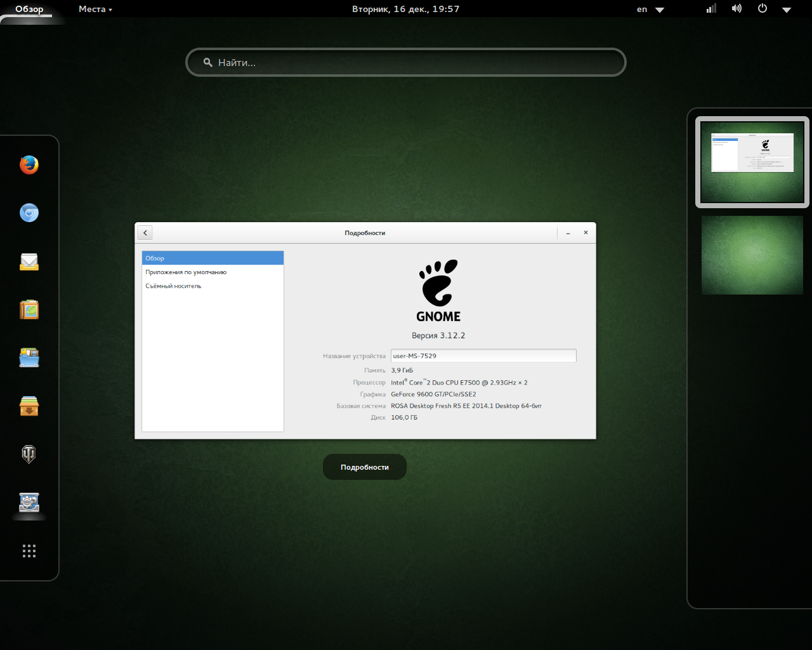The height and width of the screenshot is (650, 812).
Task: Launch Firefox from the dash
Action: click(29, 165)
